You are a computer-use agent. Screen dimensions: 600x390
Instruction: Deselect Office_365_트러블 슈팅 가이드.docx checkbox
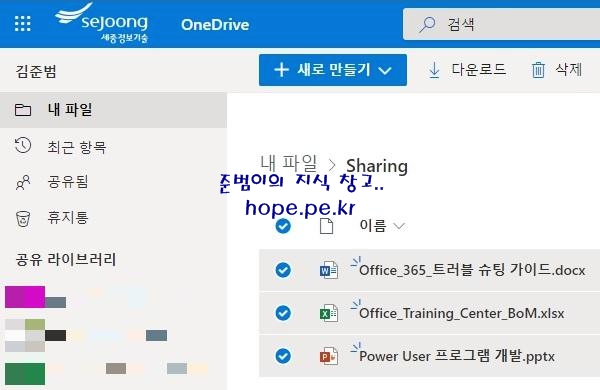pyautogui.click(x=283, y=270)
